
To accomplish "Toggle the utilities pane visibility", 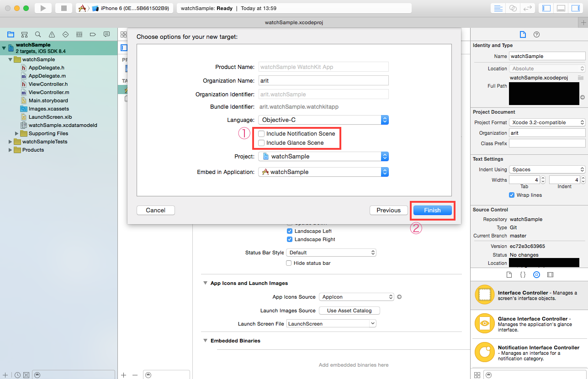I will [576, 8].
